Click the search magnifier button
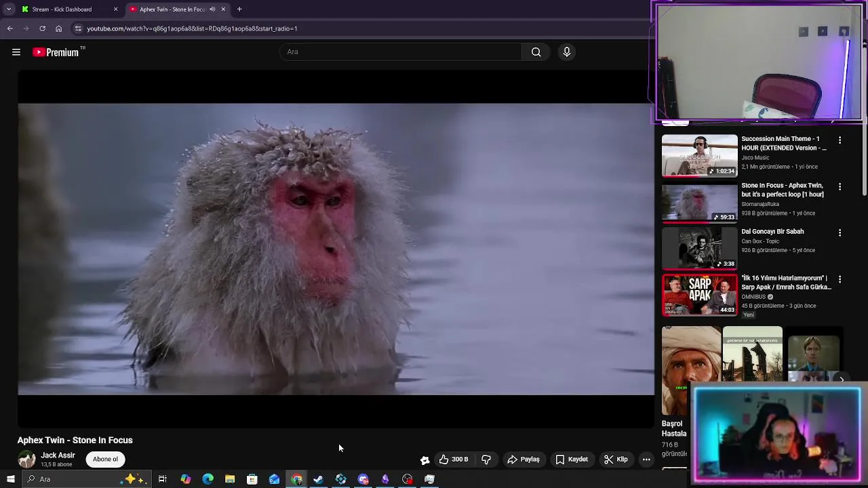The height and width of the screenshot is (488, 868). point(536,52)
